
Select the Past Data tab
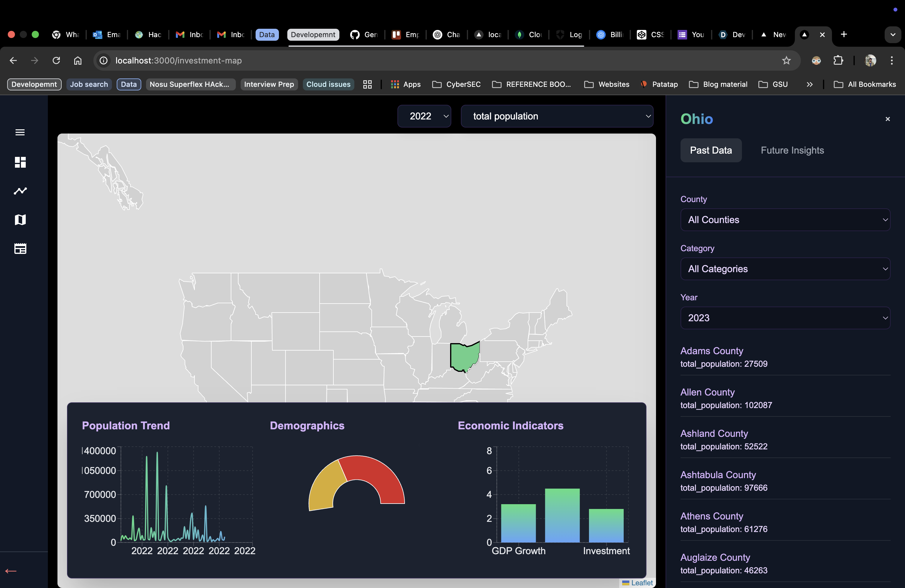[x=710, y=150]
